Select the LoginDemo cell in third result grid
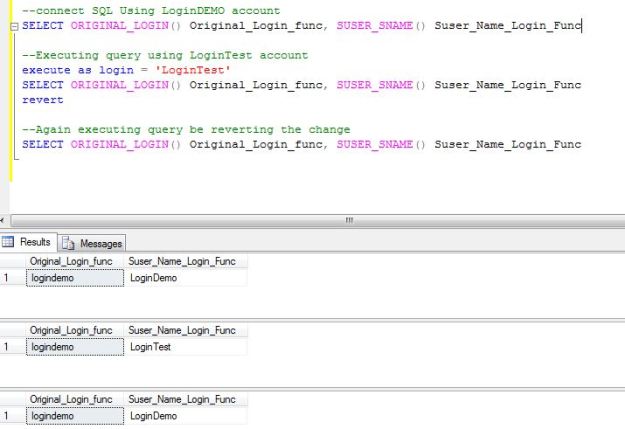 pos(152,416)
